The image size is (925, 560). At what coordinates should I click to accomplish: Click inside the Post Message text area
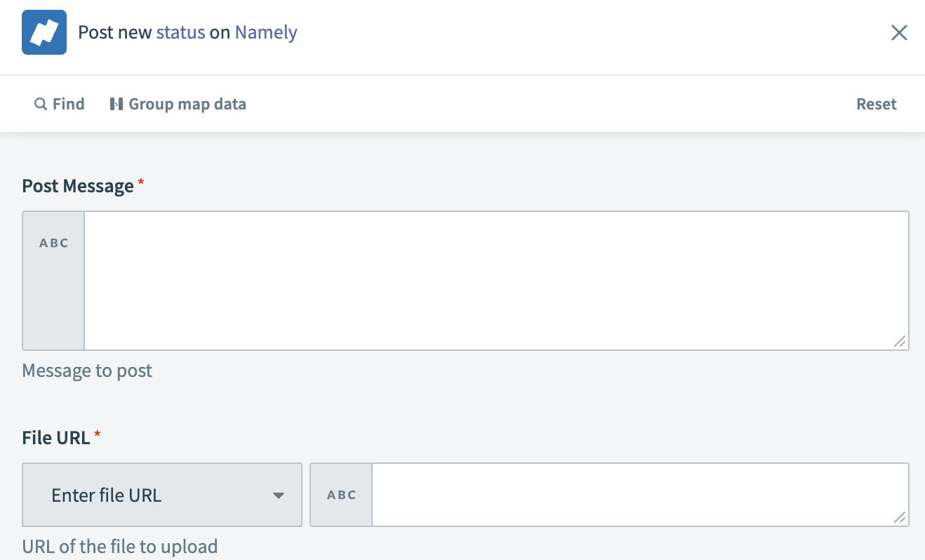pyautogui.click(x=491, y=281)
